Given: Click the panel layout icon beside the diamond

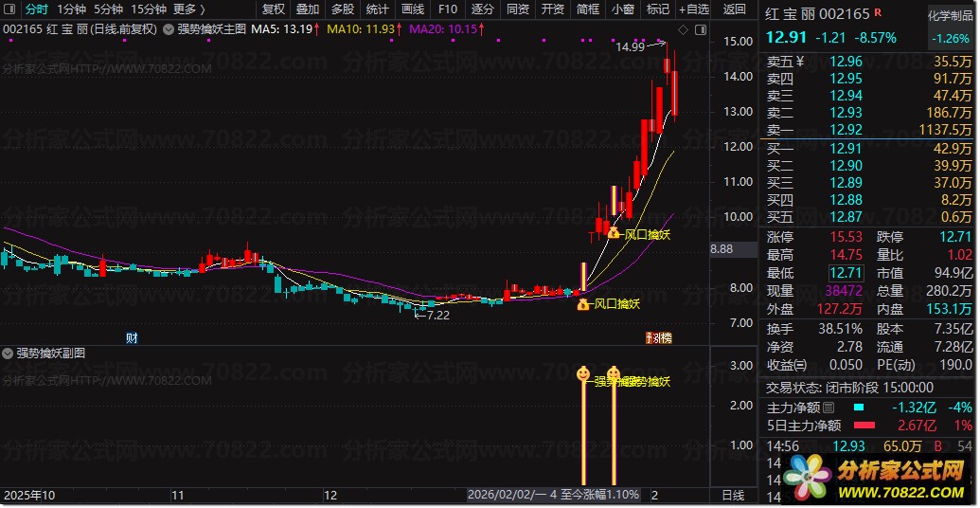Looking at the screenshot, I should pos(701,29).
